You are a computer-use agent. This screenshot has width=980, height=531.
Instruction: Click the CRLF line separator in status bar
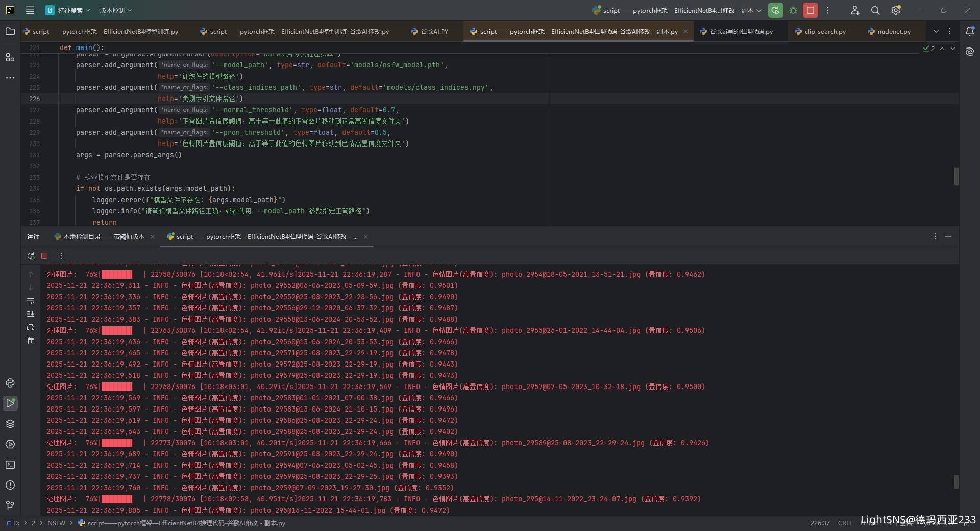pos(845,523)
